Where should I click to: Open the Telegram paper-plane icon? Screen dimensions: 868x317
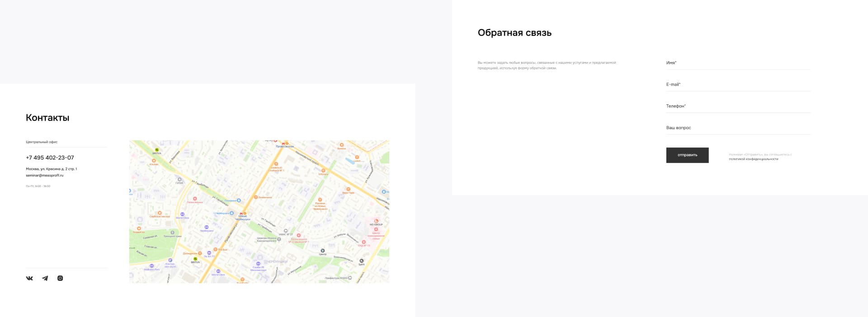point(45,278)
